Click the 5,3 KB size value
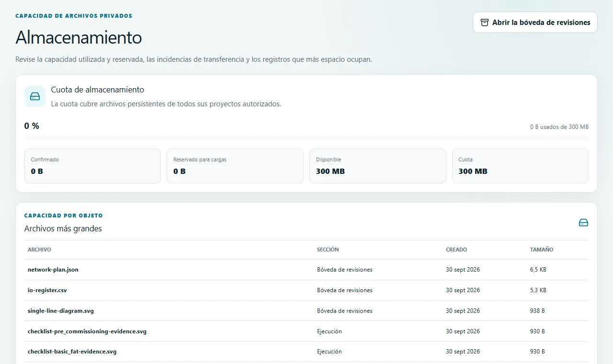 (538, 290)
